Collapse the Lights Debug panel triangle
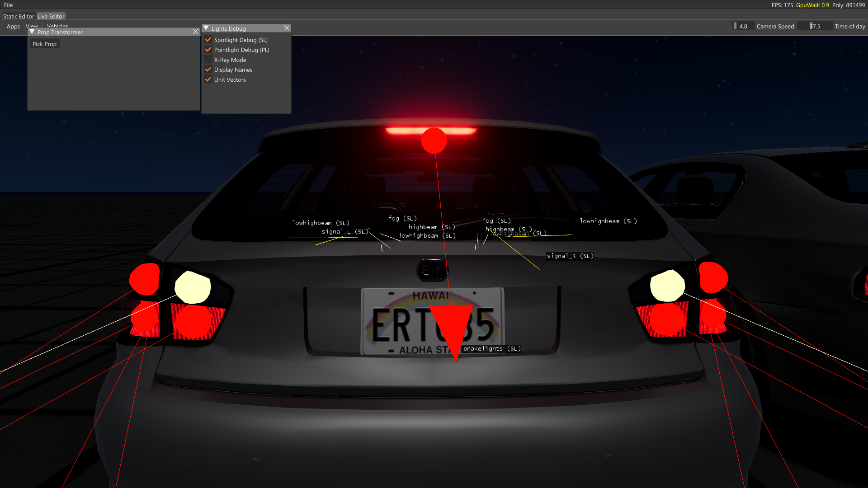Image resolution: width=868 pixels, height=488 pixels. pos(206,28)
